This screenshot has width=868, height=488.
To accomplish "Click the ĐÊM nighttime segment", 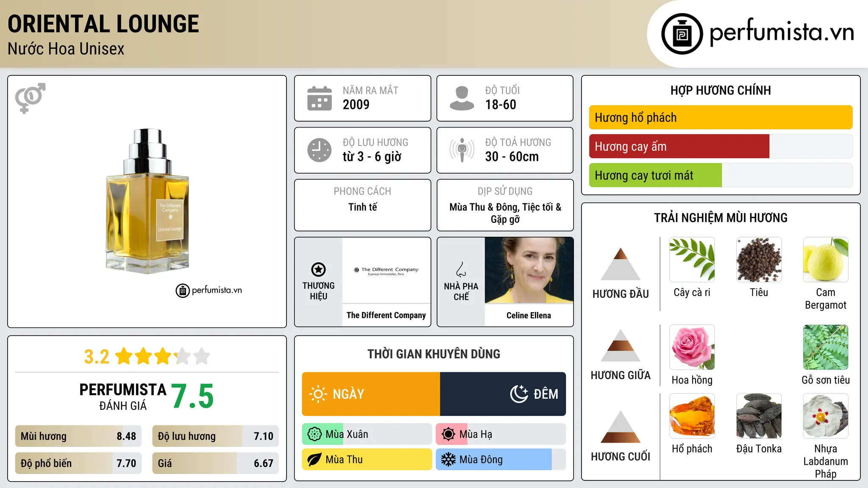I will click(x=503, y=394).
